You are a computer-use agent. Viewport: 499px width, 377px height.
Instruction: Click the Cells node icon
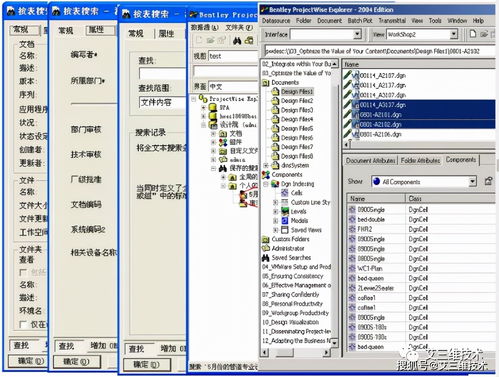(x=285, y=193)
